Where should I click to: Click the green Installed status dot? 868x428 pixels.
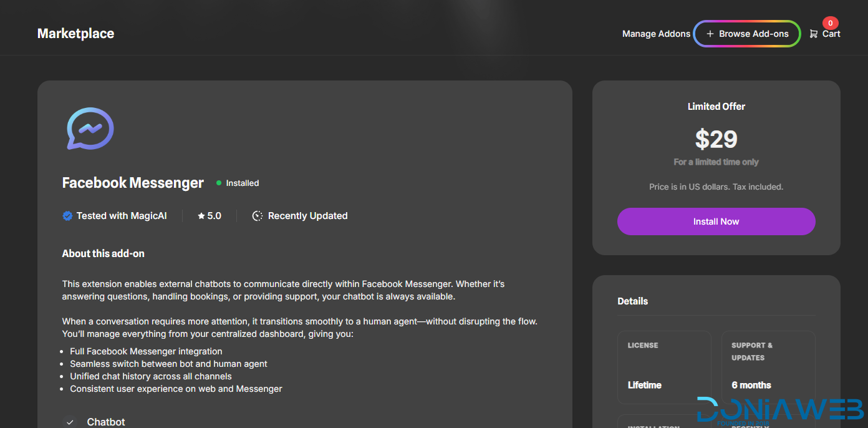219,183
